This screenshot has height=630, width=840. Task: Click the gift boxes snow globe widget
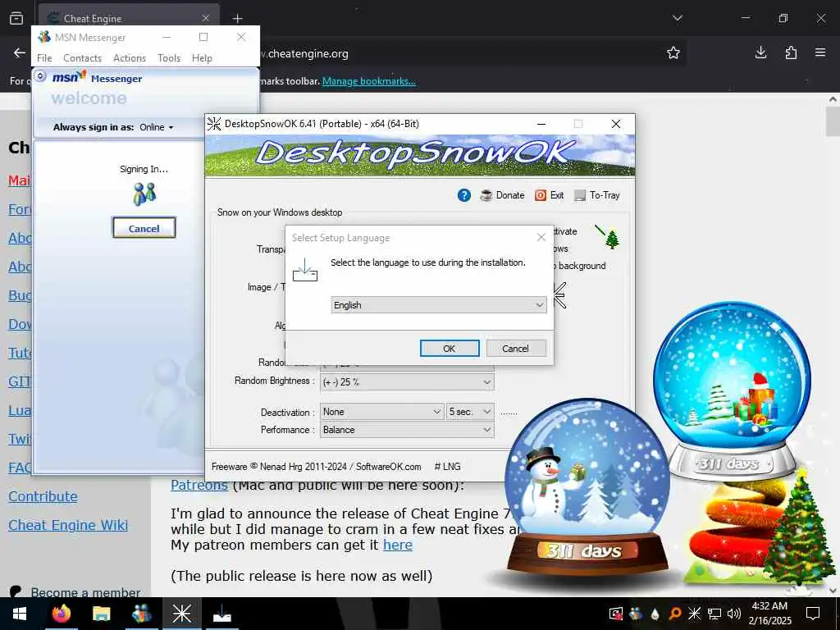pos(732,391)
